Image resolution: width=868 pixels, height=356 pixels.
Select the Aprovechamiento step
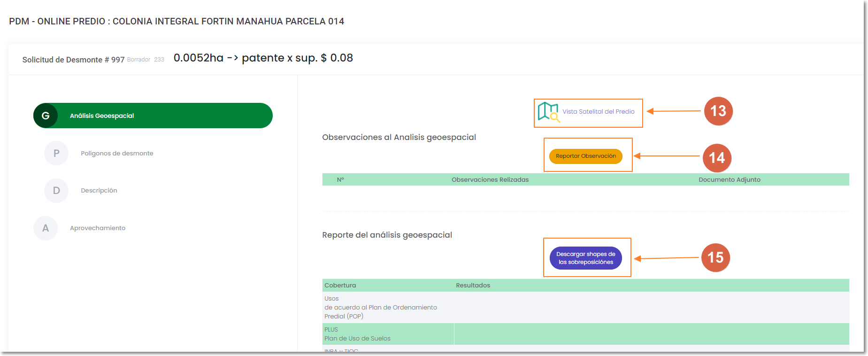(98, 228)
